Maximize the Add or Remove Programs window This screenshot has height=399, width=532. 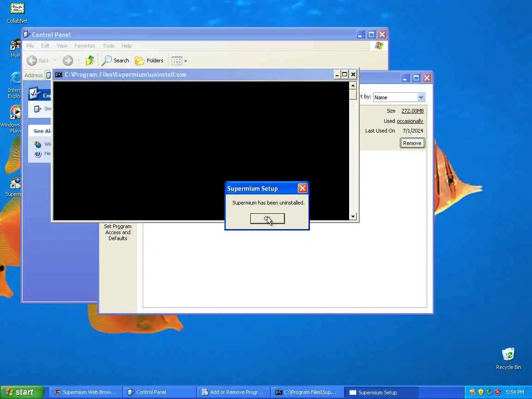tap(416, 78)
